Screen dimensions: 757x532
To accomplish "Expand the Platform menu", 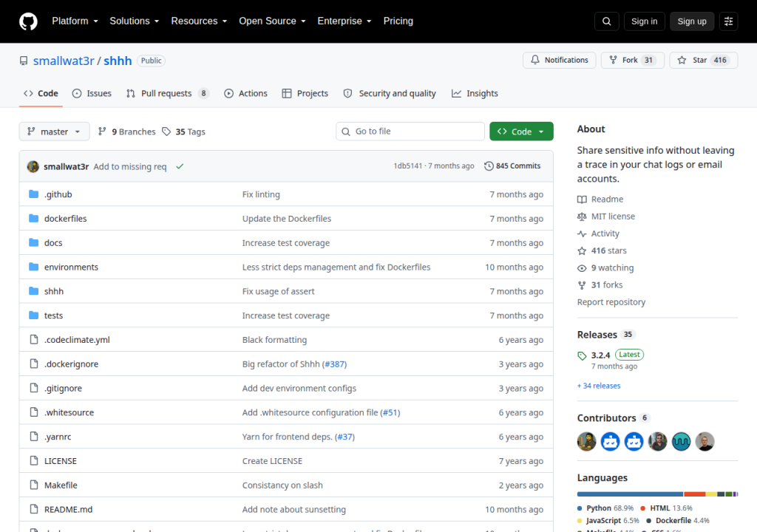I will click(x=75, y=21).
